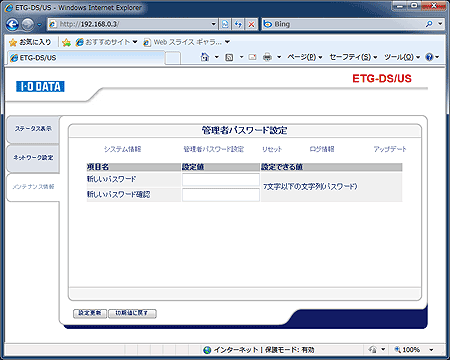Click the 新しいパスワード input field

pyautogui.click(x=221, y=180)
